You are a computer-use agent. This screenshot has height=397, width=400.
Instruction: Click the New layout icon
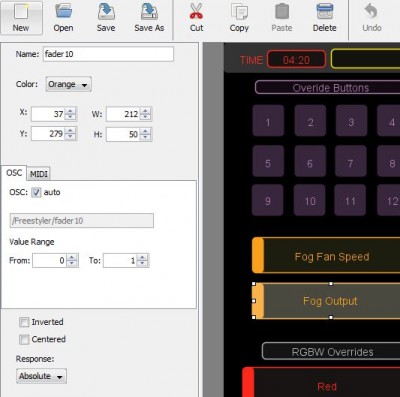pyautogui.click(x=21, y=17)
